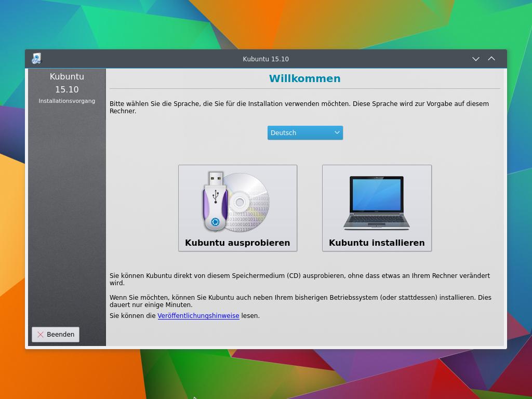The image size is (532, 399).
Task: Click the Kubuntu 15.10 title bar text
Action: pos(265,59)
